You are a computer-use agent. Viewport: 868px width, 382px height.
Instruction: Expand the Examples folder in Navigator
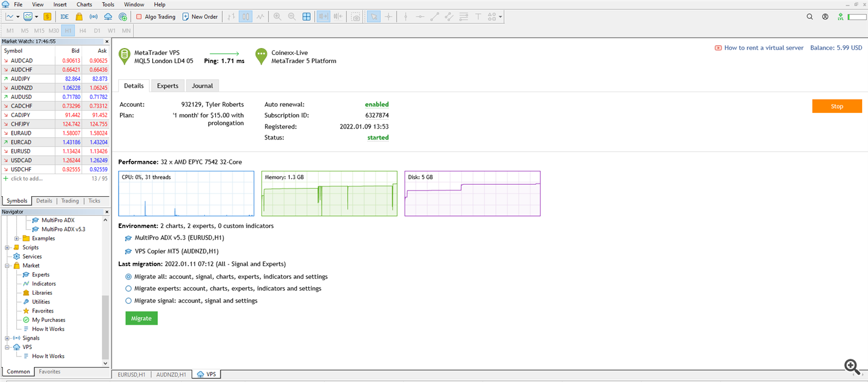coord(17,238)
